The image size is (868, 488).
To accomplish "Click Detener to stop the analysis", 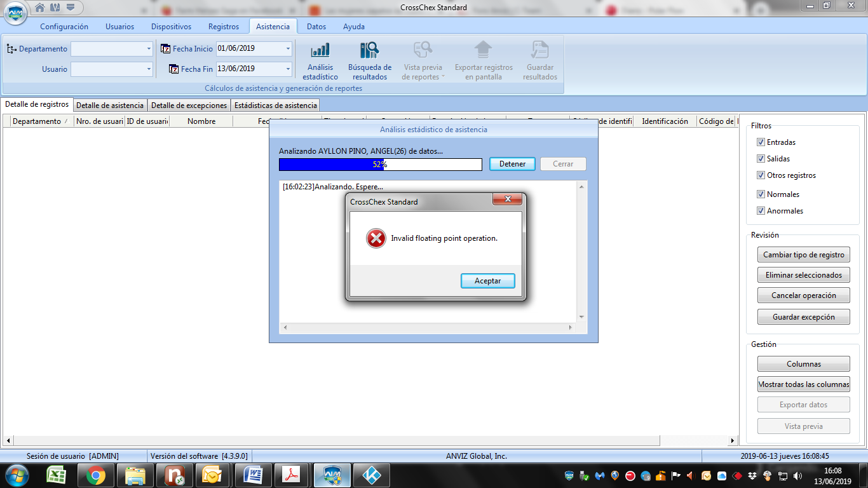I will point(512,164).
